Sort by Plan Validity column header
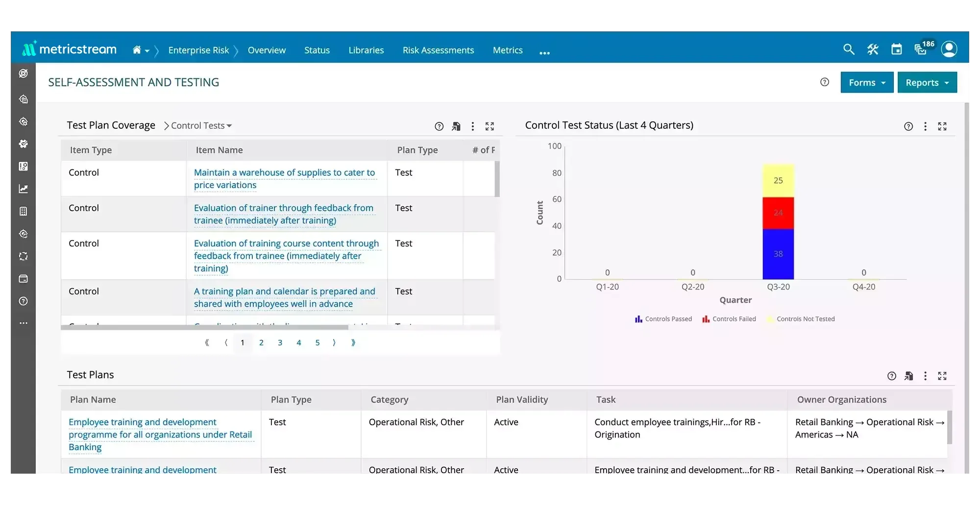Viewport: 980px width, 505px height. [537, 400]
